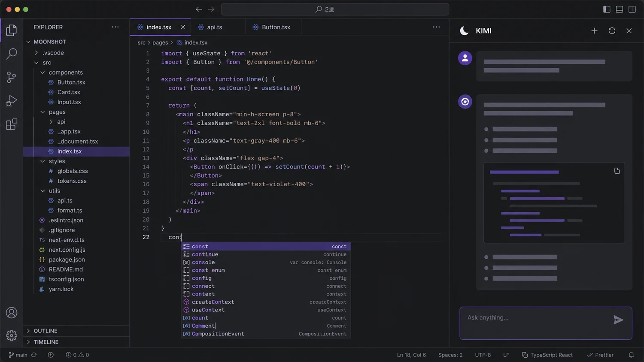Open the Source Control view
This screenshot has width=644, height=362.
click(x=12, y=77)
